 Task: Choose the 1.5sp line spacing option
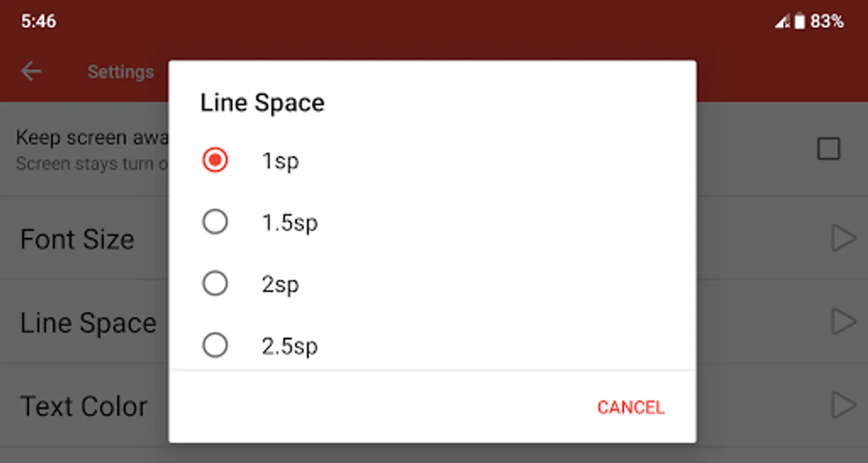[215, 222]
